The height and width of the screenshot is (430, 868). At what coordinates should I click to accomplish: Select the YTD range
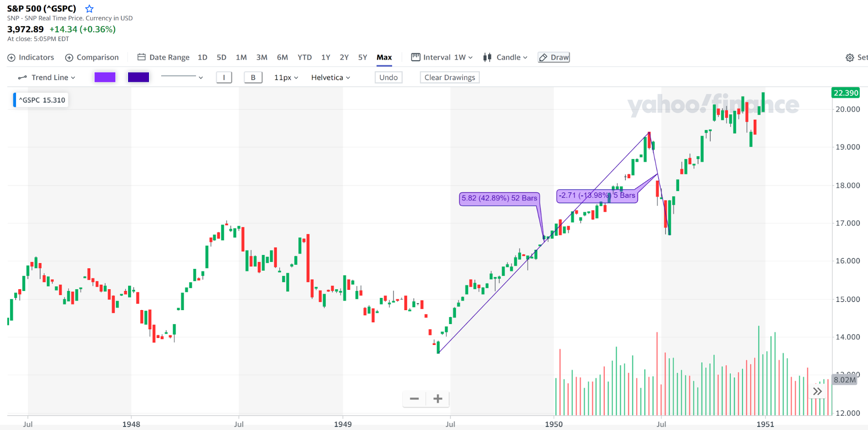pos(304,57)
